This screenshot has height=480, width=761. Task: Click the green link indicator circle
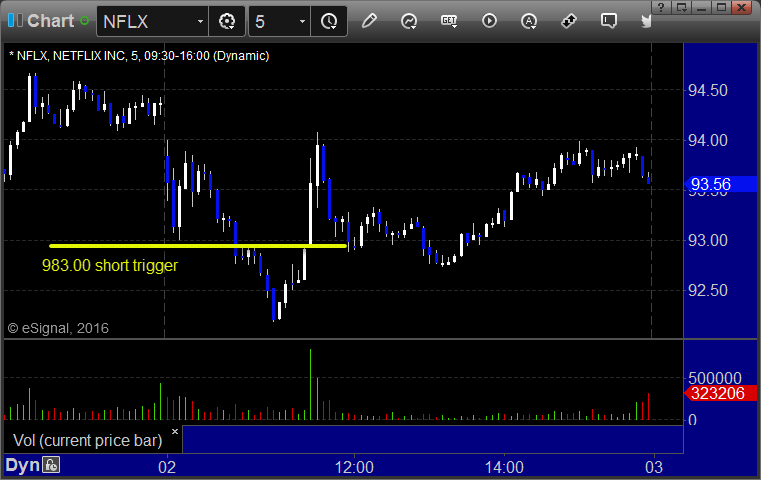pyautogui.click(x=84, y=21)
